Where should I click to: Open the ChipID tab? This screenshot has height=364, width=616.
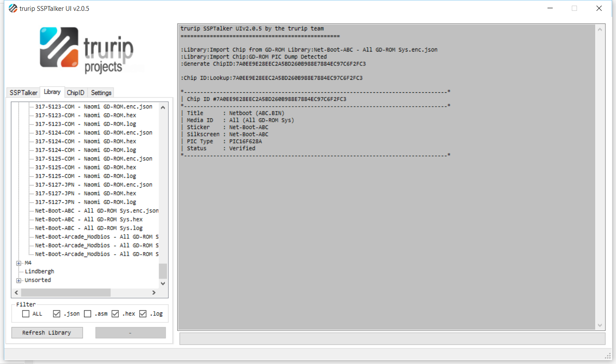[75, 93]
